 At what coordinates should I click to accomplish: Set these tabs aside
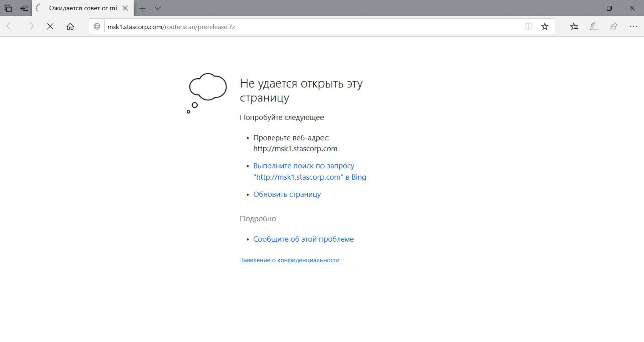pyautogui.click(x=24, y=8)
